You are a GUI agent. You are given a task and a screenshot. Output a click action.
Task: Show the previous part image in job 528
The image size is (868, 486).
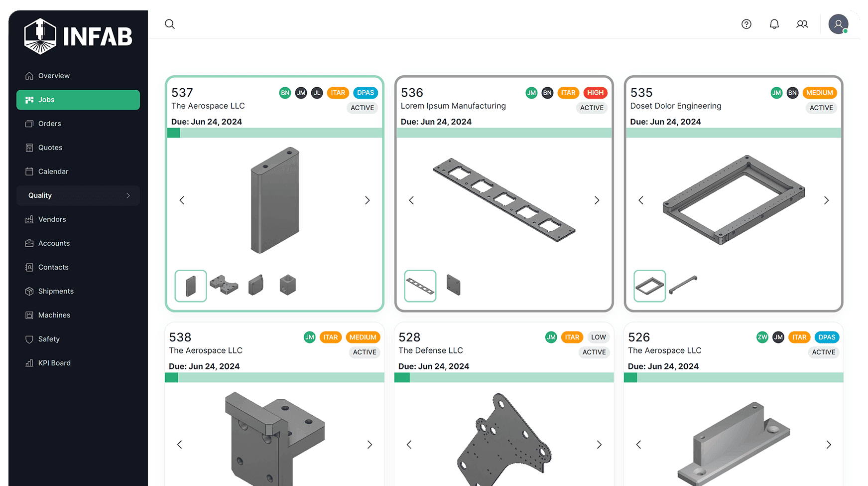409,445
